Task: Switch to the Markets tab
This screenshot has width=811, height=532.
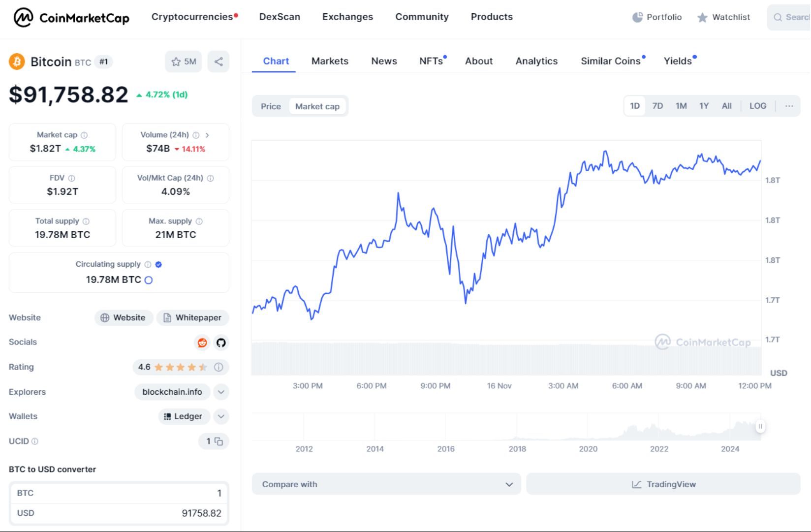Action: point(329,61)
